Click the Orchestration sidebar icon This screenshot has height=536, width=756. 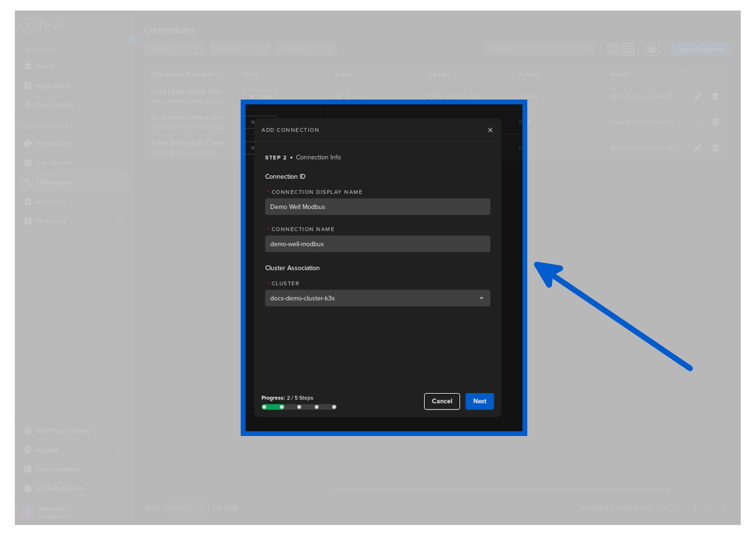point(28,144)
